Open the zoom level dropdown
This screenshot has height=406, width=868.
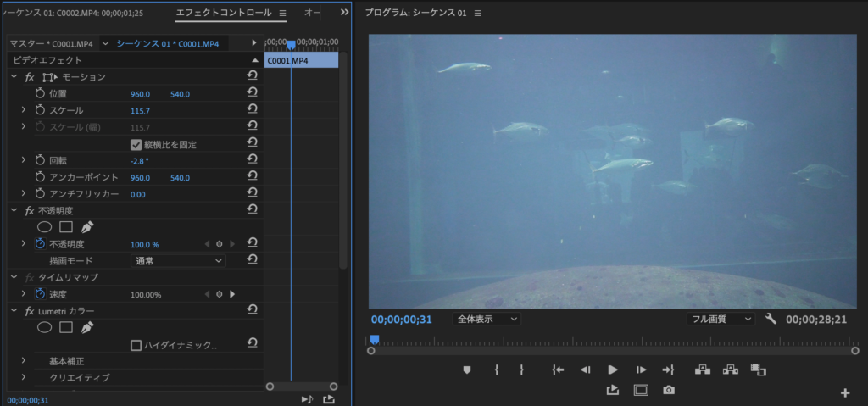point(487,319)
